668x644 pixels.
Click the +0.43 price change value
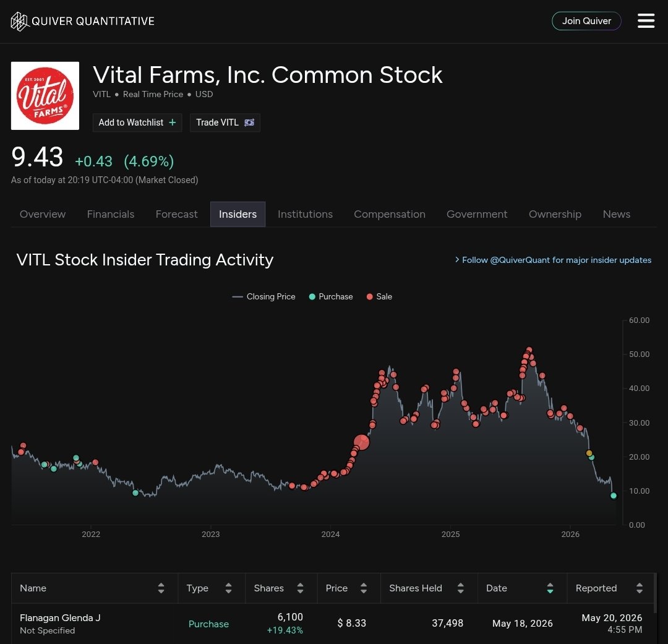pos(93,161)
